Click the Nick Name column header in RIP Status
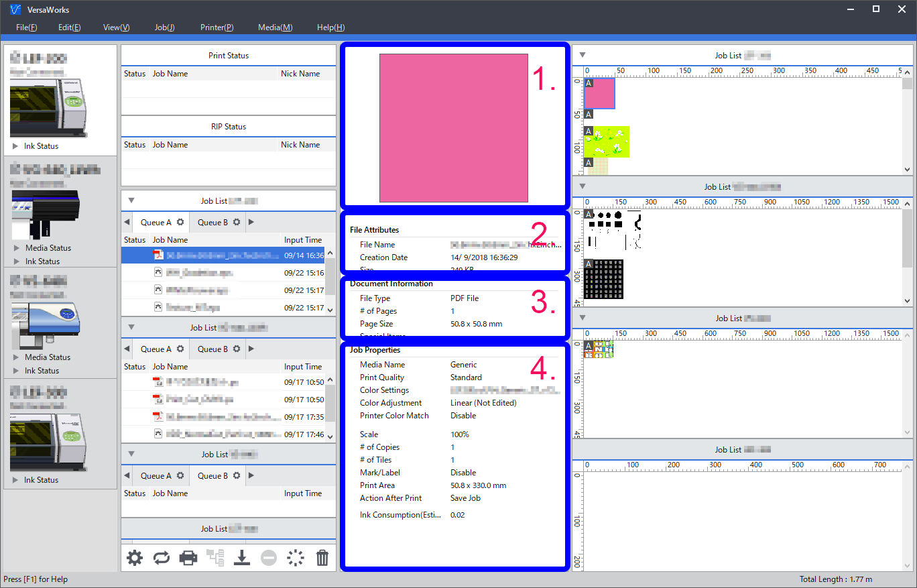This screenshot has width=917, height=588. (x=300, y=145)
